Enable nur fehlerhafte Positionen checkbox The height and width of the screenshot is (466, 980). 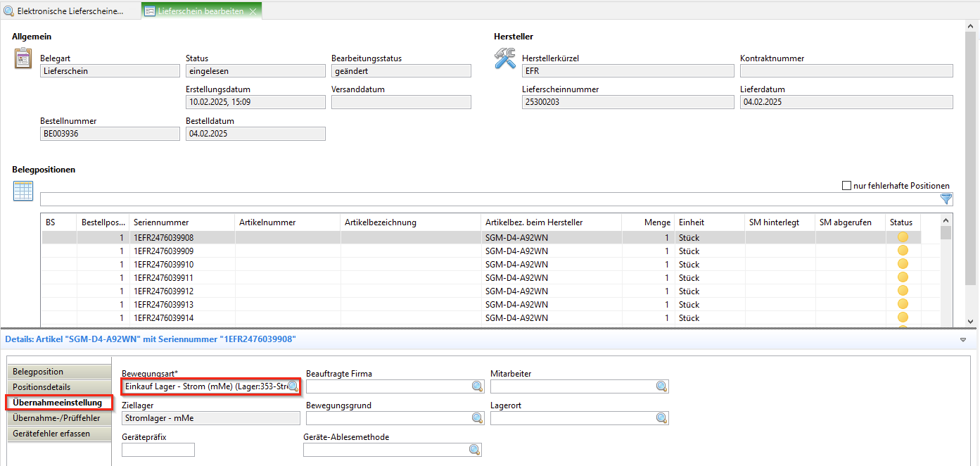[847, 186]
